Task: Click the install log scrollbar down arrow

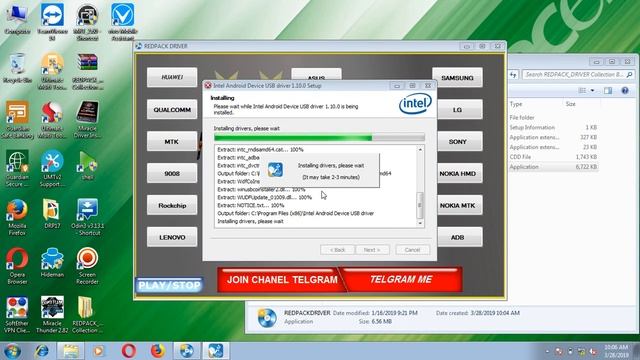Action: (420, 223)
